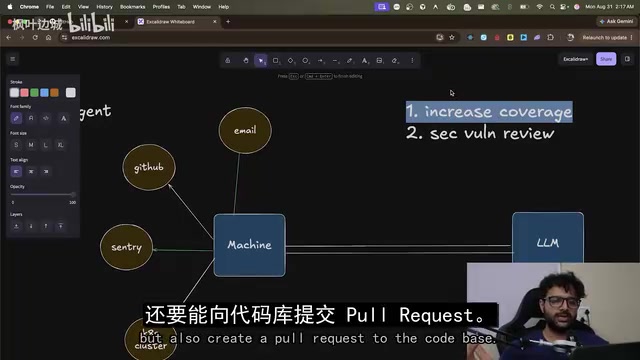640x360 pixels.
Task: Open the Wi-Fi status menu icon
Action: pos(539,7)
